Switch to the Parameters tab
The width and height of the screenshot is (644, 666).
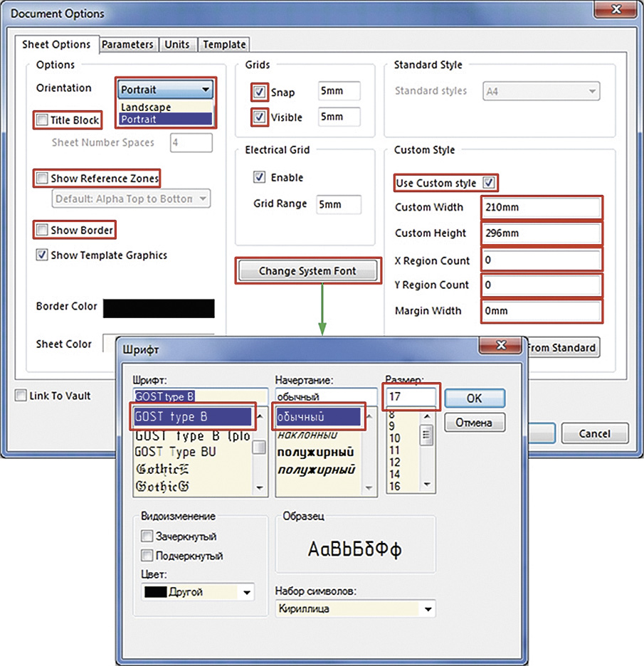click(x=127, y=44)
